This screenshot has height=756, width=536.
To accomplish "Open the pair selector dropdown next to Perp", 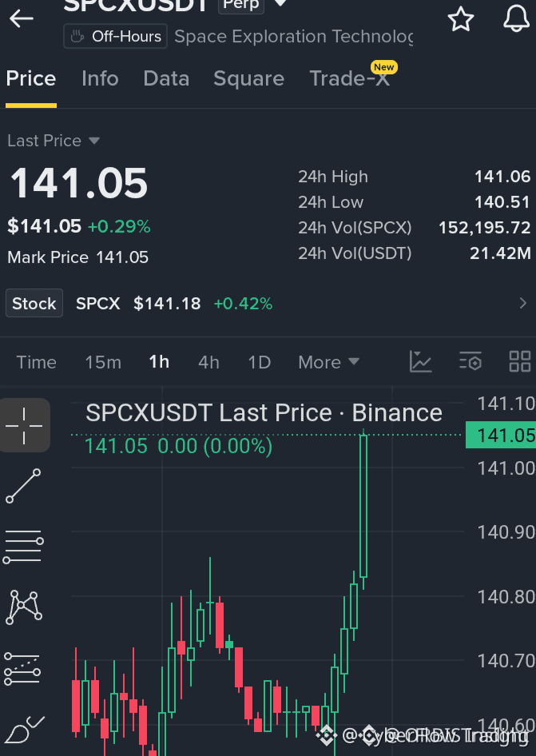I will pyautogui.click(x=280, y=4).
